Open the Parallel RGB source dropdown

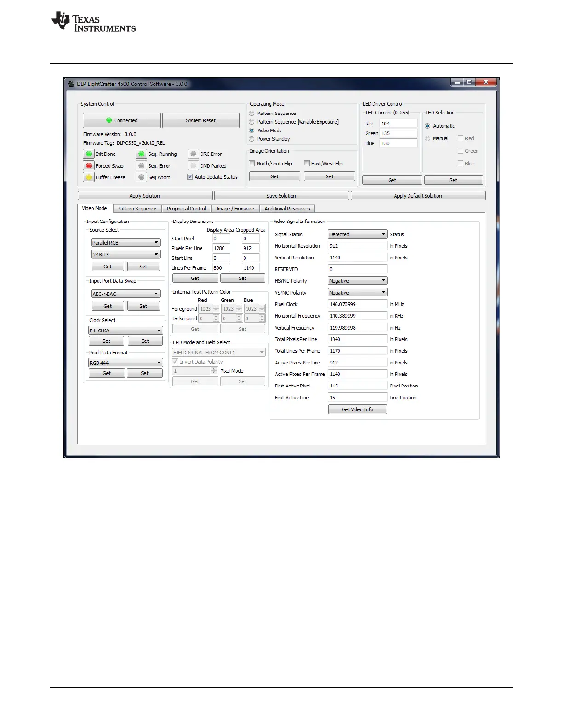126,243
